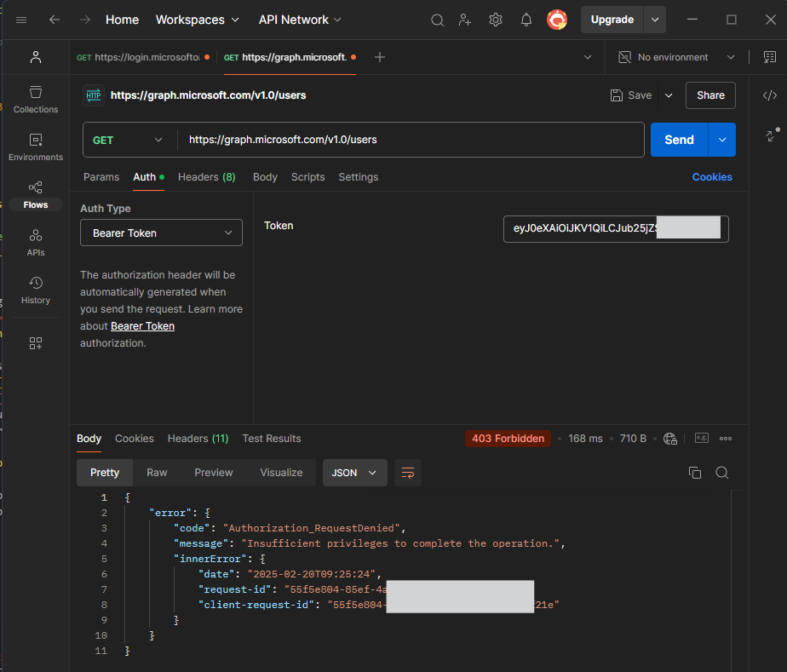Image resolution: width=787 pixels, height=672 pixels.
Task: Change the JSON response format dropdown
Action: point(354,473)
